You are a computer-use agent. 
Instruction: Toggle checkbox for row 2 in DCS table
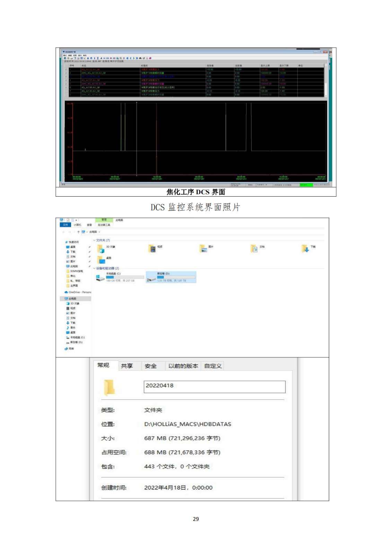(66, 73)
